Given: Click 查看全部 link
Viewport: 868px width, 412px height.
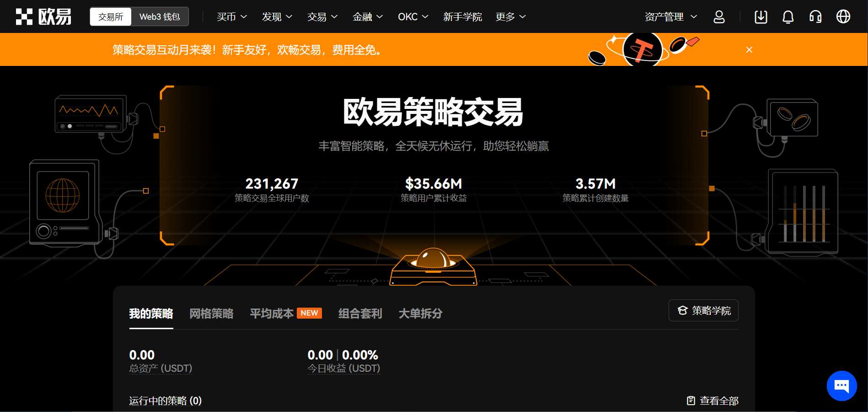Looking at the screenshot, I should 713,401.
